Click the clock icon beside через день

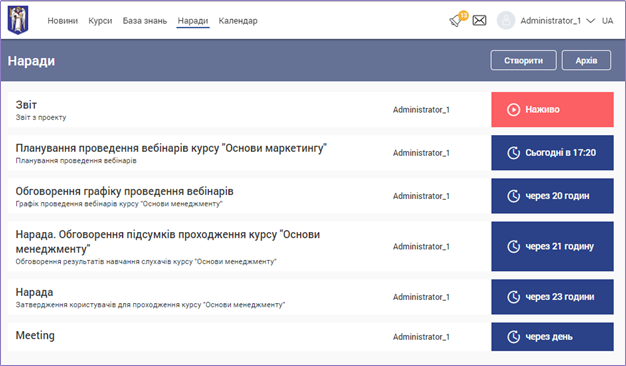click(513, 337)
